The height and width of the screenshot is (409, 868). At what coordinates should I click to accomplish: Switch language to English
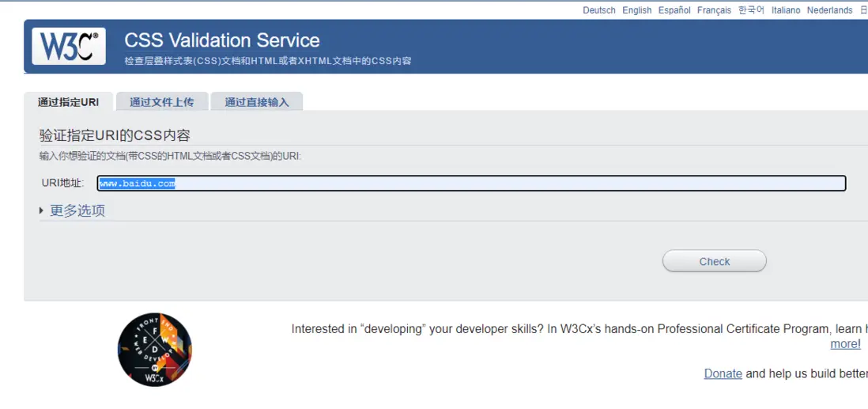coord(636,10)
